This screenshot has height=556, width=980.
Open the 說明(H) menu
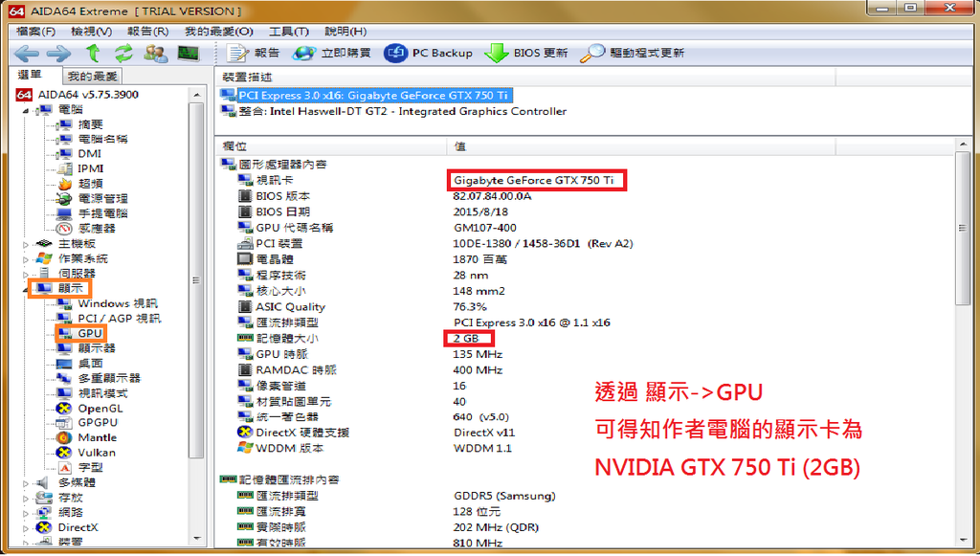pos(345,31)
